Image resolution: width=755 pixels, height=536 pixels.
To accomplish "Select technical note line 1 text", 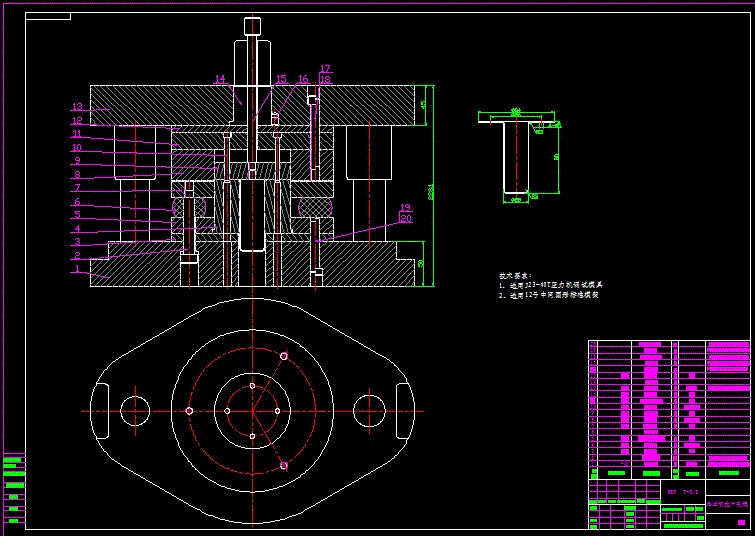I will click(550, 285).
